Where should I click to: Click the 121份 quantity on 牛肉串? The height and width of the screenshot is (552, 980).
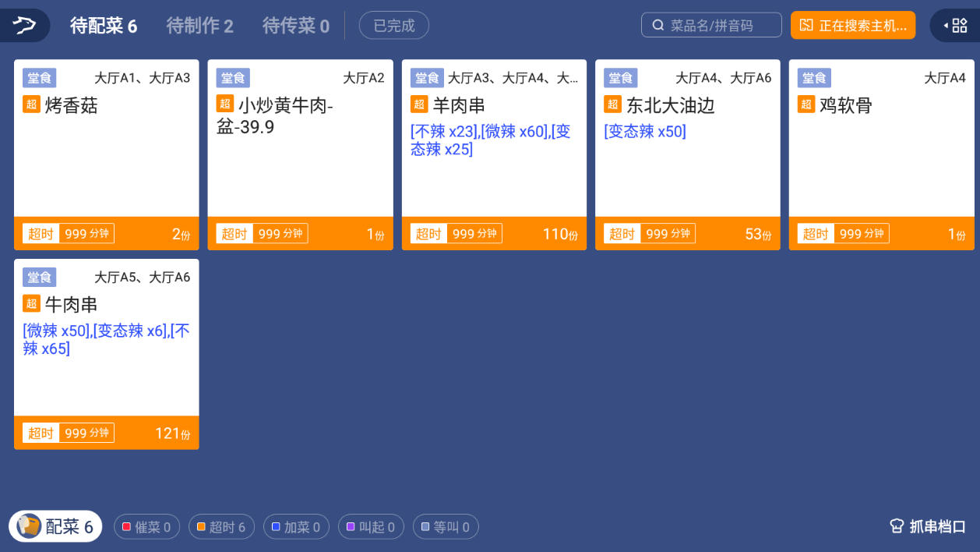pyautogui.click(x=172, y=433)
